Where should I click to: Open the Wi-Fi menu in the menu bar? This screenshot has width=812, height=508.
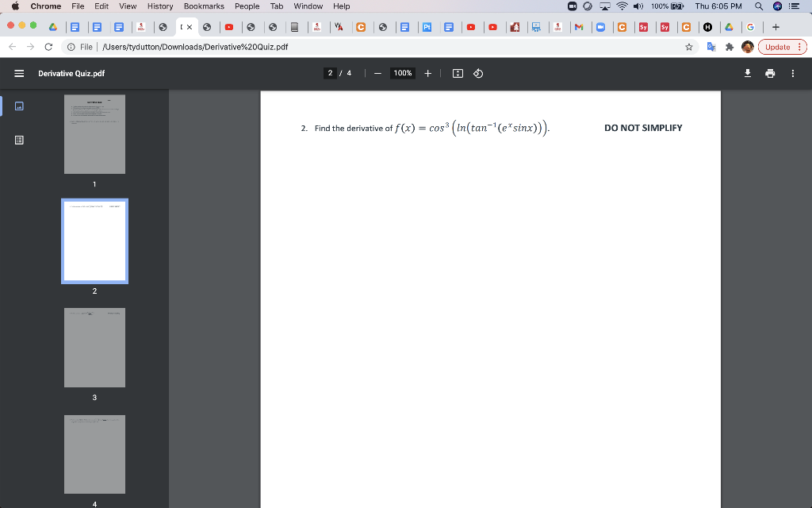(x=621, y=6)
